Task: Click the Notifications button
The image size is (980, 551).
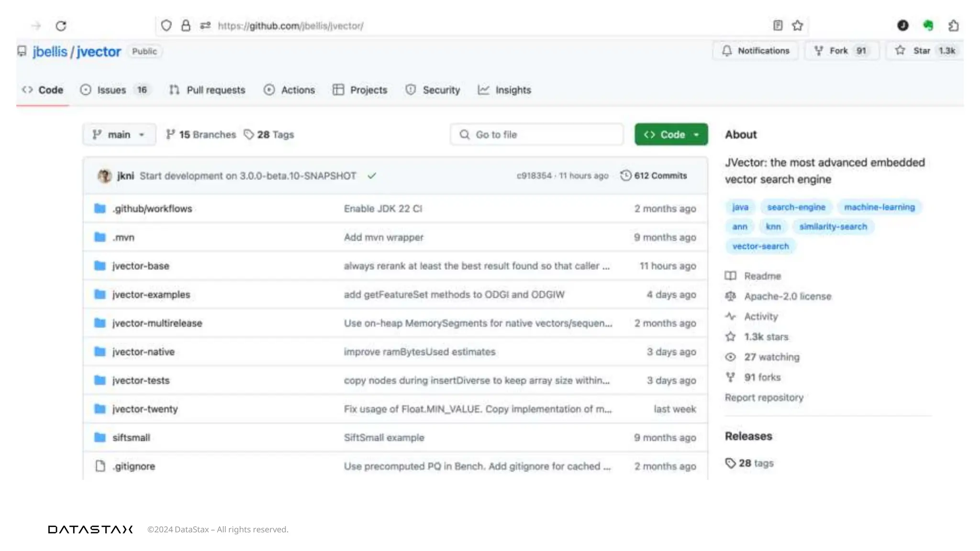Action: click(x=755, y=51)
